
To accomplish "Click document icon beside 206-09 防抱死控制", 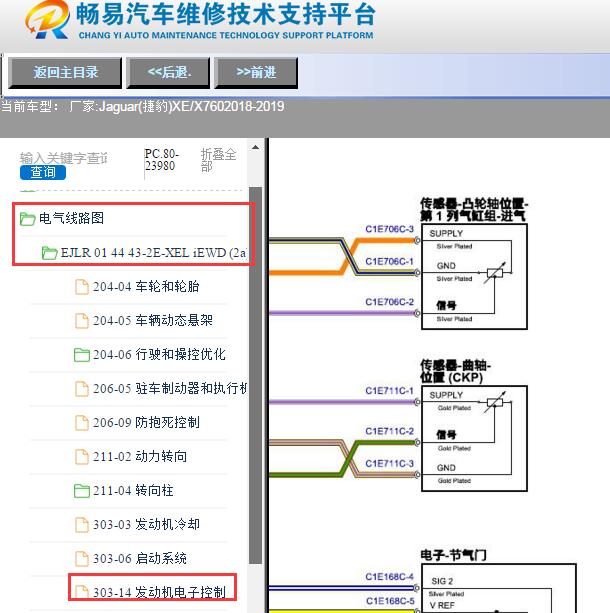I will 81,423.
